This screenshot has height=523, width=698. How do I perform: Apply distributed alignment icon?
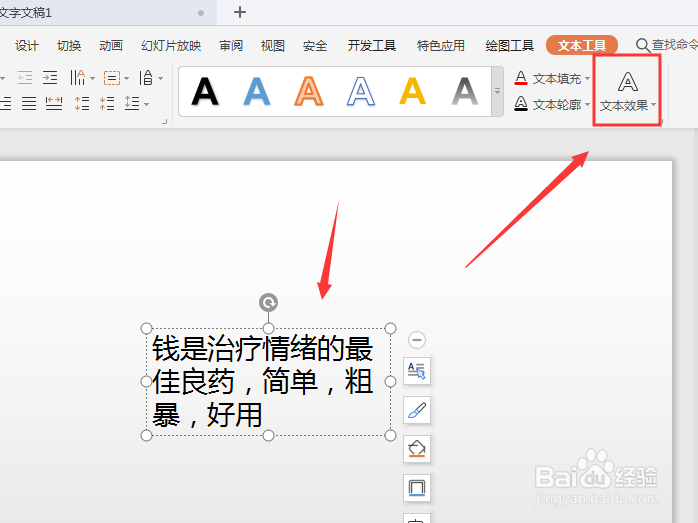(54, 104)
